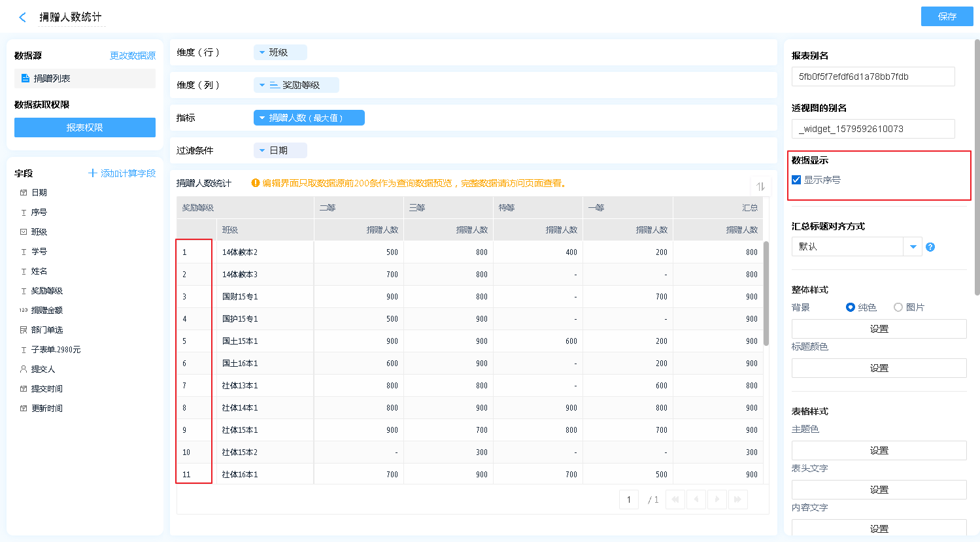Click the 更改数据源 link
Viewport: 980px width, 542px height.
click(133, 56)
